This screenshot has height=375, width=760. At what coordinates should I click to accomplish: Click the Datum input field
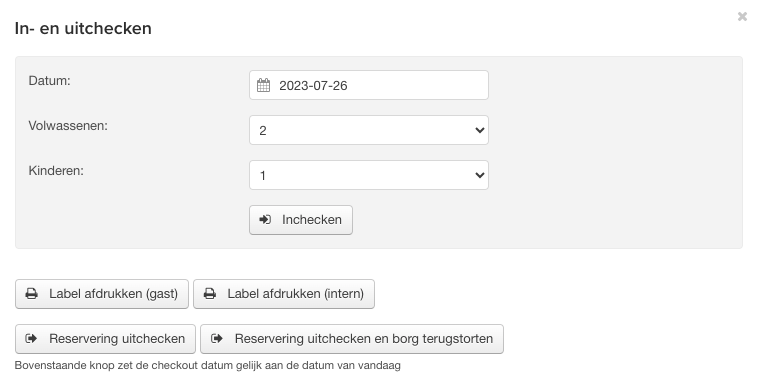click(368, 85)
